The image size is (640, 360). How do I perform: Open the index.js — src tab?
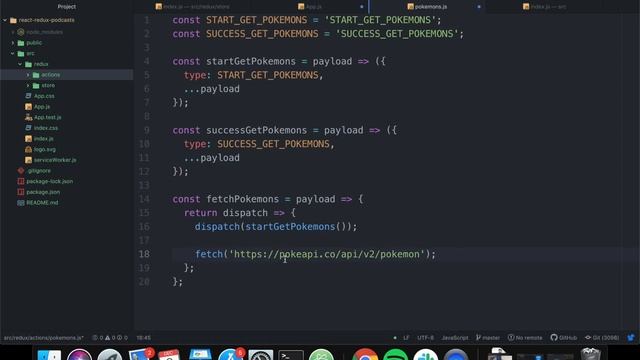[544, 7]
